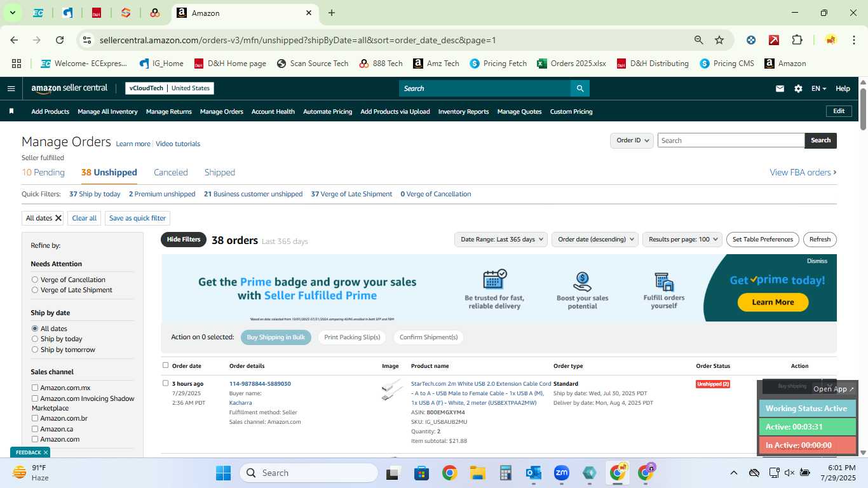Check the Amazon.com.br sales channel
The height and width of the screenshot is (488, 868).
click(x=35, y=418)
